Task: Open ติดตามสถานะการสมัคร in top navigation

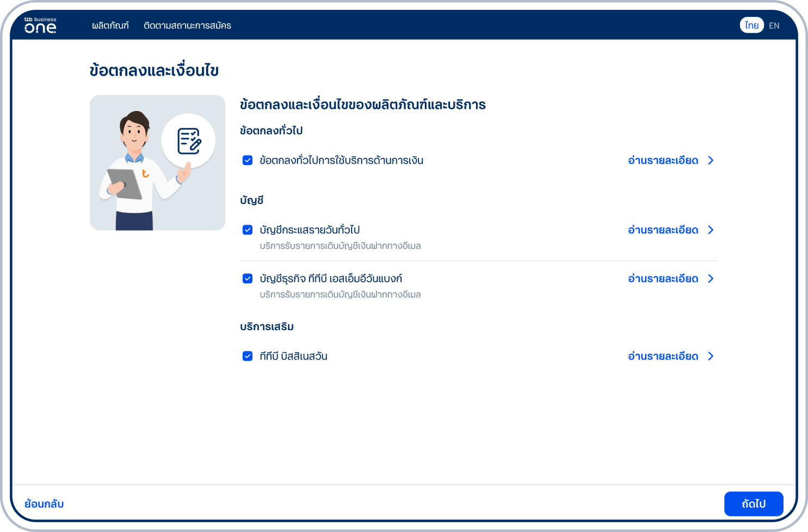Action: tap(187, 26)
